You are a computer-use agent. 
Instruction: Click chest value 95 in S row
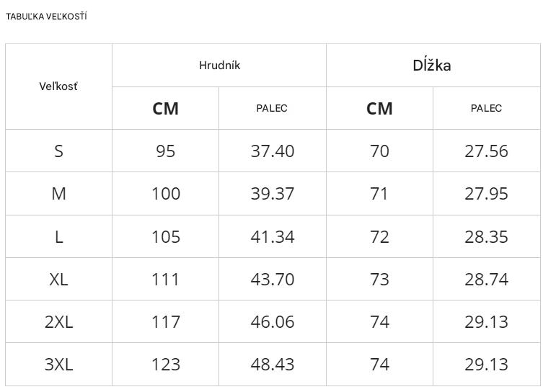[165, 151]
